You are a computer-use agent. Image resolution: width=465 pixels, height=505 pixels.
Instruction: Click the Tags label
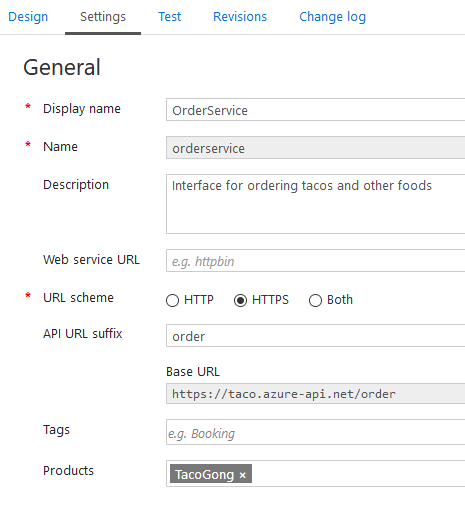pyautogui.click(x=56, y=430)
